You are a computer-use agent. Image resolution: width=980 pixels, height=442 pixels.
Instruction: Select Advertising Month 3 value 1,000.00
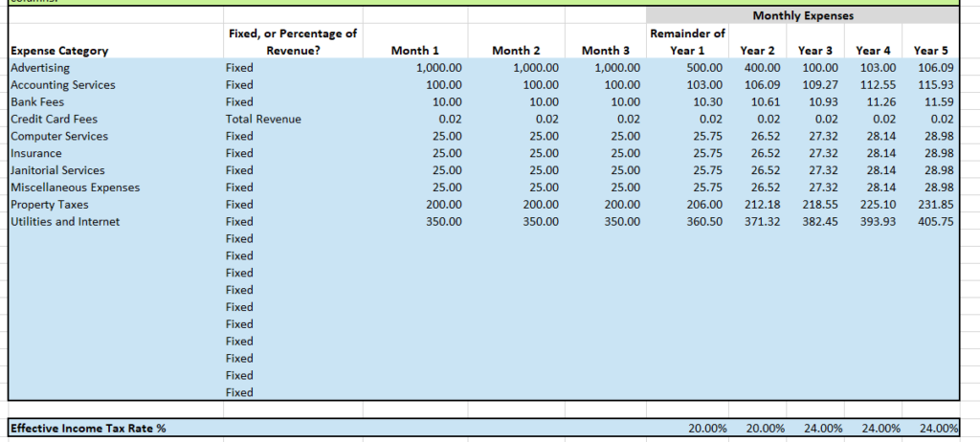(x=617, y=68)
